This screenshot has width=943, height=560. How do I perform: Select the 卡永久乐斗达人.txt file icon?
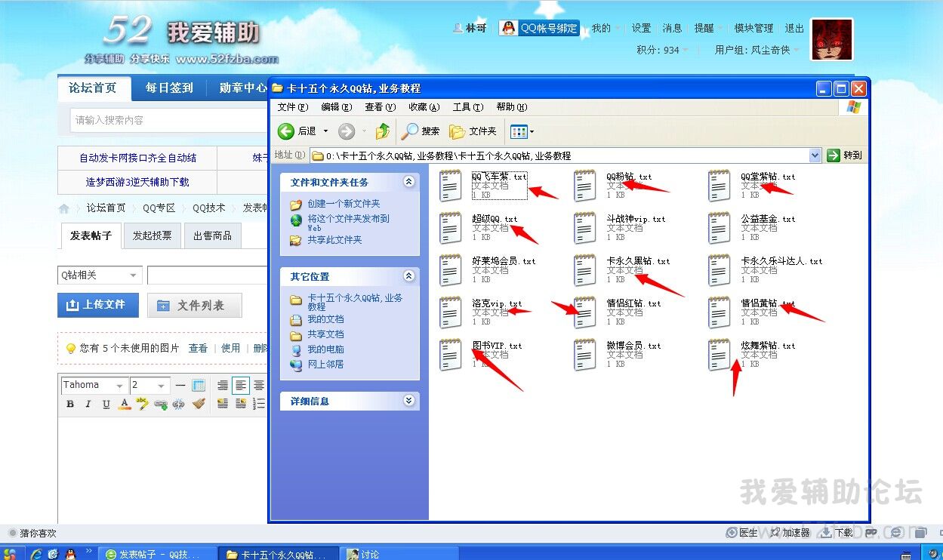(720, 270)
